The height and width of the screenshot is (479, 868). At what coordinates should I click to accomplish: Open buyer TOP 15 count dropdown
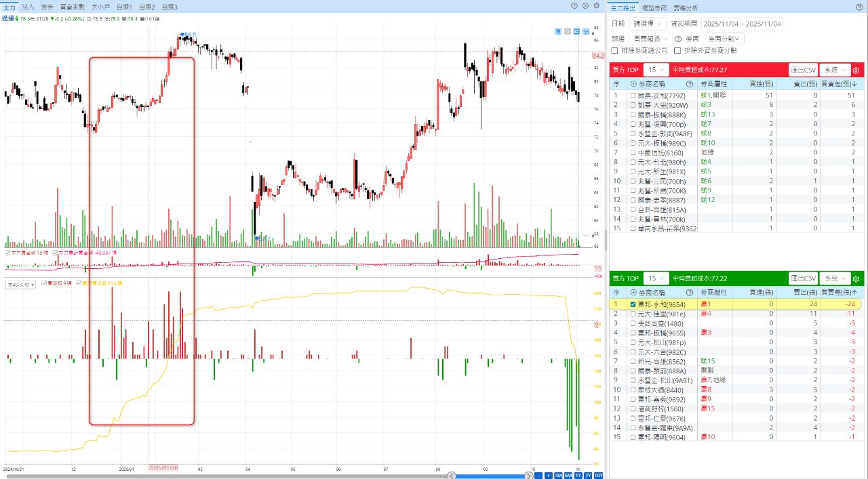657,70
